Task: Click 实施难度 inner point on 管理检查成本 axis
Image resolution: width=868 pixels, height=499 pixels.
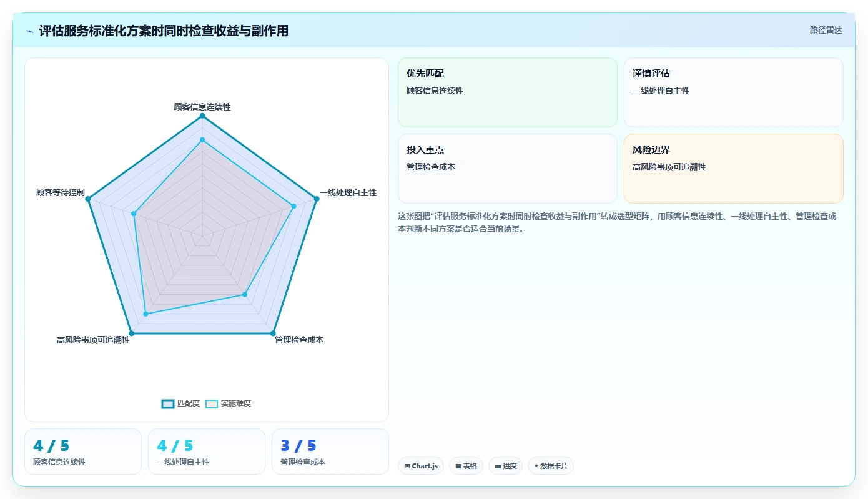Action: click(245, 294)
